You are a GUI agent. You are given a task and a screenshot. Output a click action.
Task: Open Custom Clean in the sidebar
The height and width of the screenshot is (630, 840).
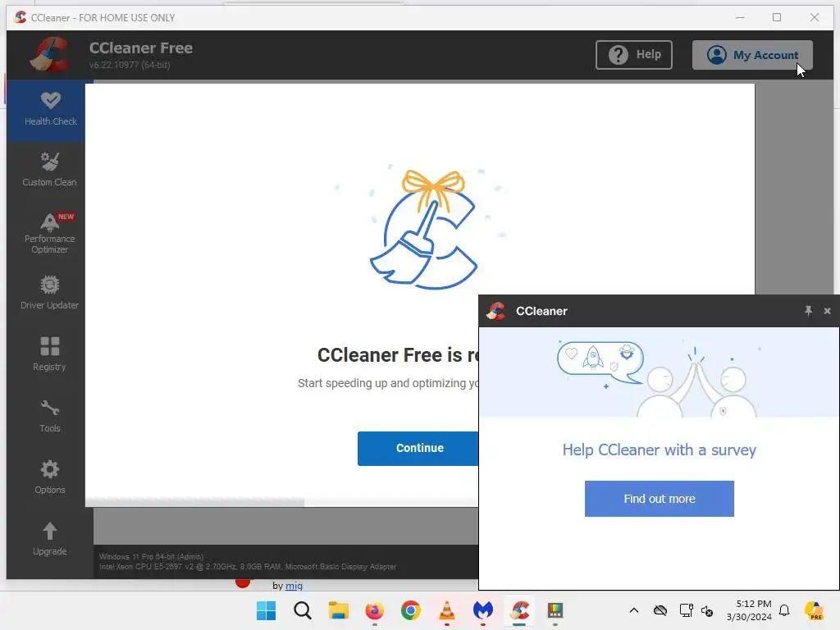tap(49, 170)
